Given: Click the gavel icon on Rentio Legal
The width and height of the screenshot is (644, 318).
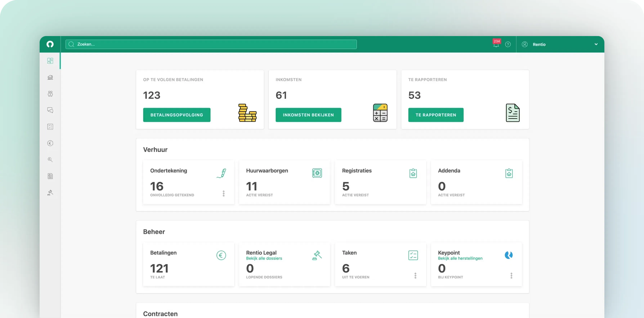Looking at the screenshot, I should tap(317, 255).
